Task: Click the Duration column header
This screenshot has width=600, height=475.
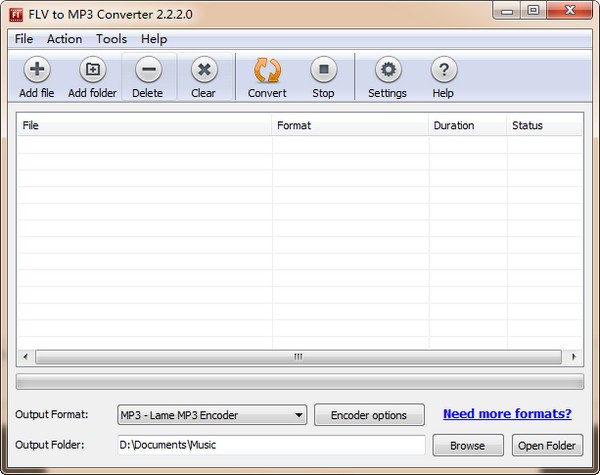Action: pyautogui.click(x=467, y=125)
